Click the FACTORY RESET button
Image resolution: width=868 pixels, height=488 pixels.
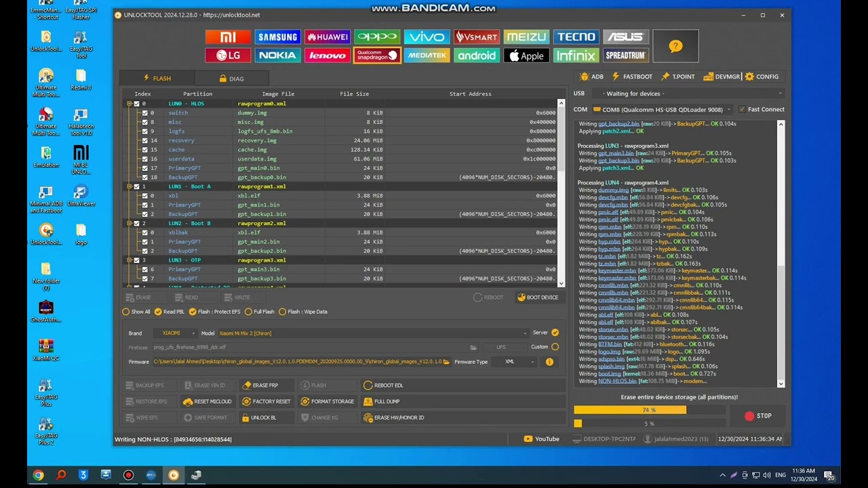point(266,401)
